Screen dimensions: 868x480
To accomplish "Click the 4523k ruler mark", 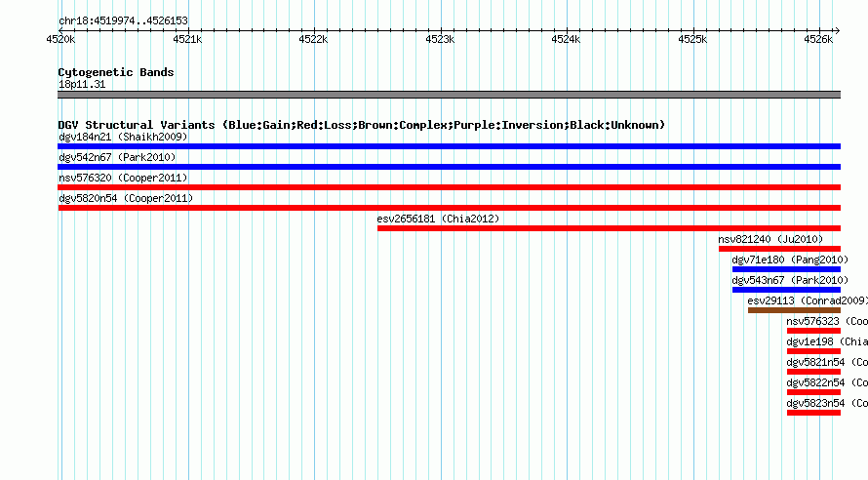I will [440, 39].
